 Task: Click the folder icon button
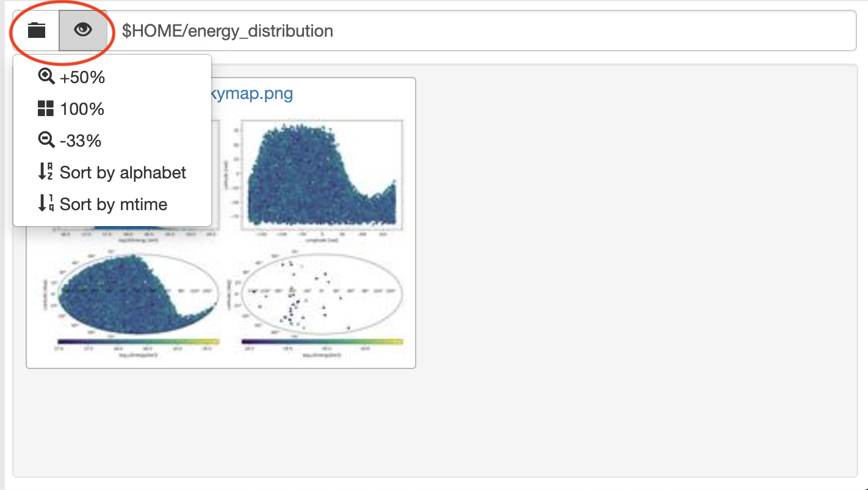click(x=37, y=31)
